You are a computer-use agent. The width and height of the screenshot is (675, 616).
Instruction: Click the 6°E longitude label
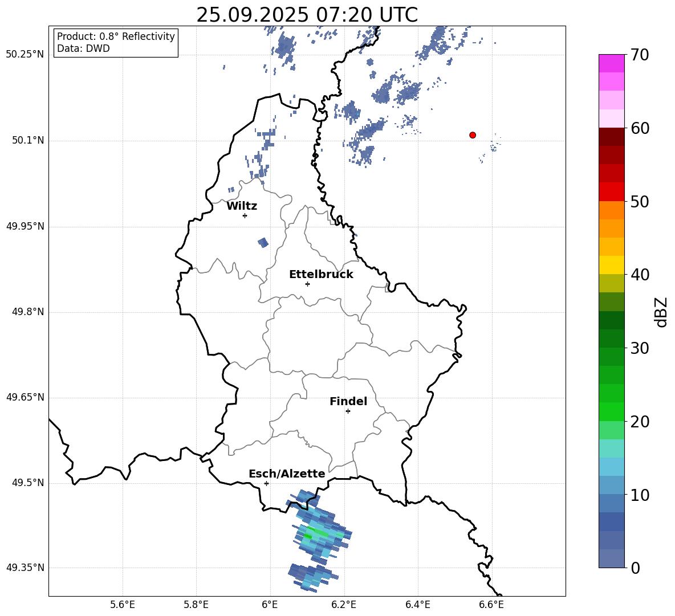[270, 605]
